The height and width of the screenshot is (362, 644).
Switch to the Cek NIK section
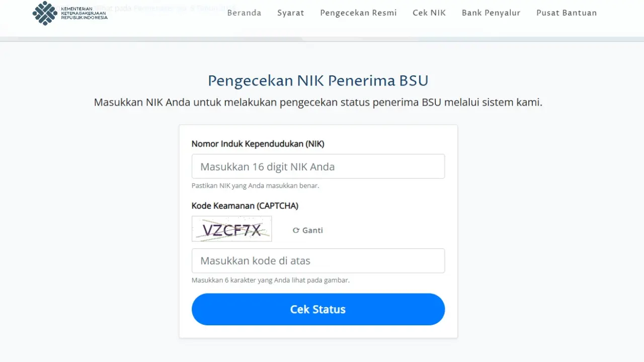pyautogui.click(x=429, y=13)
